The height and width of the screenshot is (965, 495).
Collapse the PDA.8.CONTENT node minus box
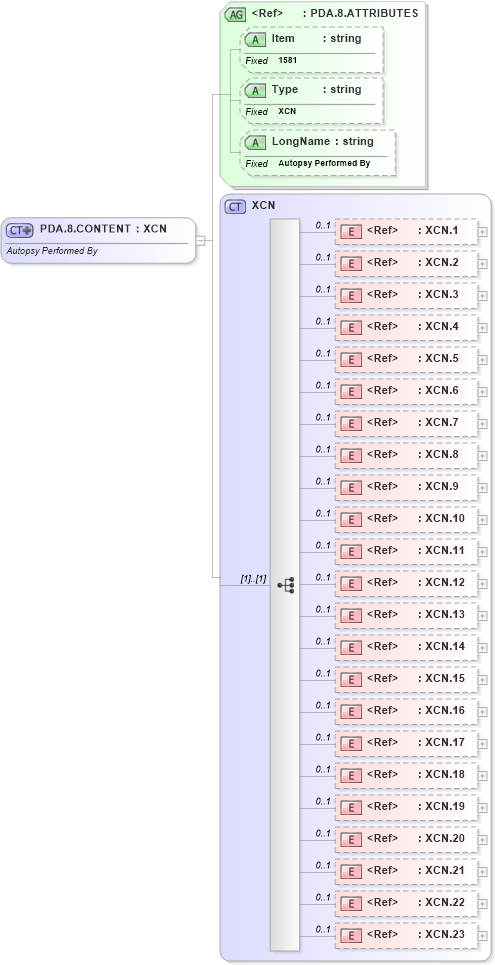200,241
